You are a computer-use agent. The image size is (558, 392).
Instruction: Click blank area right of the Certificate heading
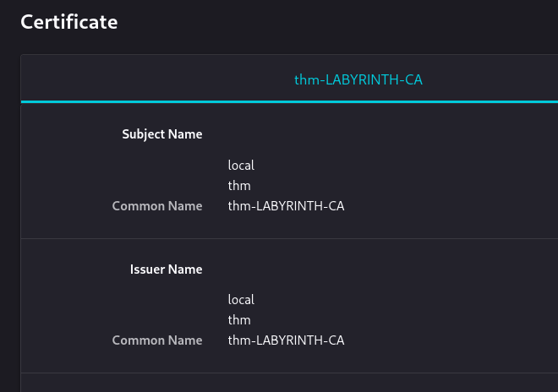(x=338, y=22)
